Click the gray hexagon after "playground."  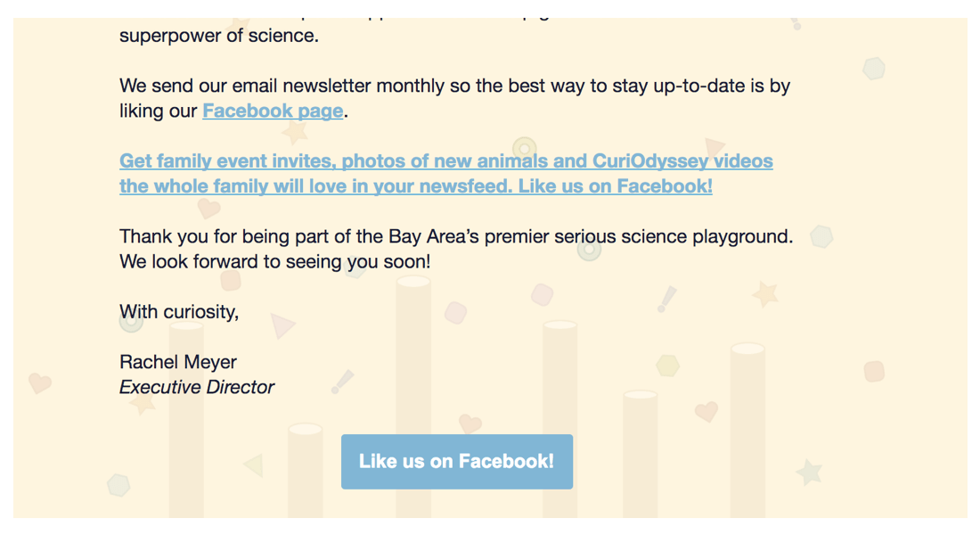coord(821,236)
